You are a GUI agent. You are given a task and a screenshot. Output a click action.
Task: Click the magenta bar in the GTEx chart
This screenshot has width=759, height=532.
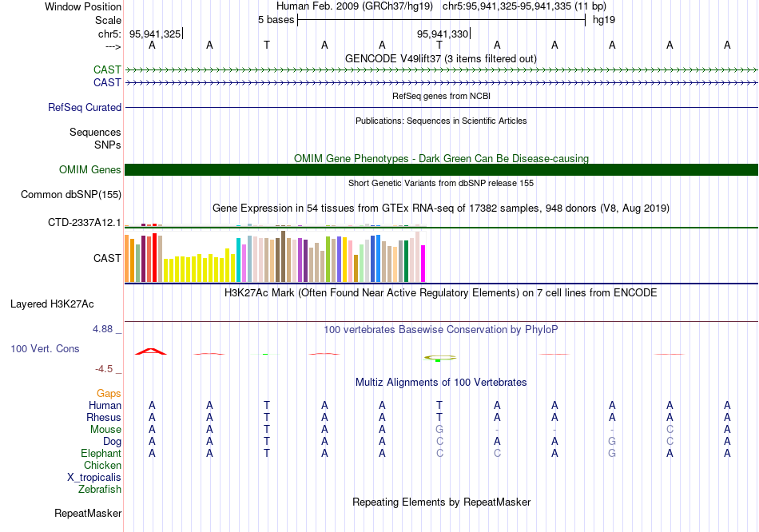coord(423,263)
